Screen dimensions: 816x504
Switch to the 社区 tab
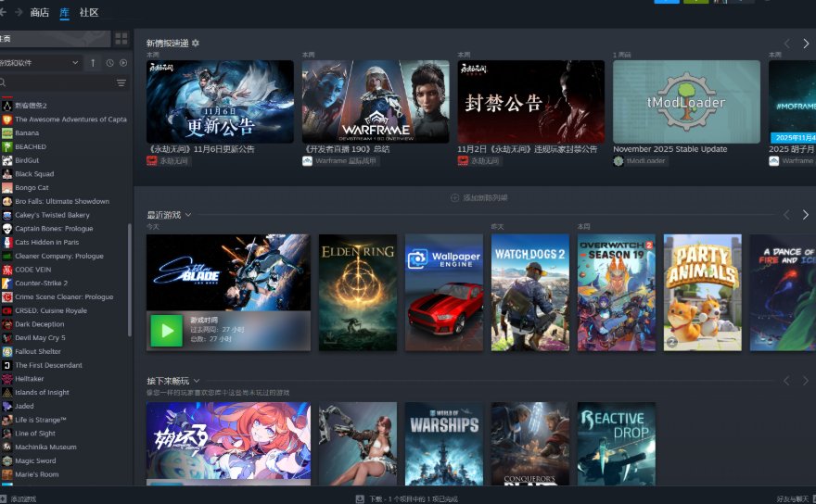coord(89,12)
